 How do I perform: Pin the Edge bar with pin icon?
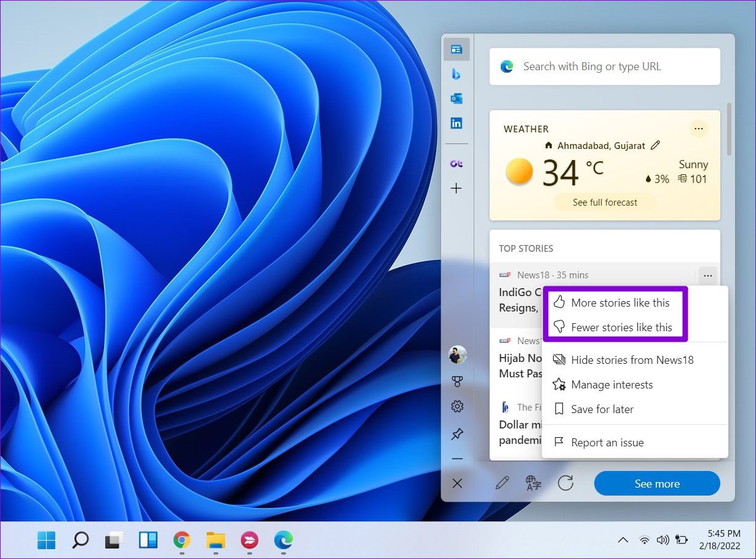coord(457,434)
